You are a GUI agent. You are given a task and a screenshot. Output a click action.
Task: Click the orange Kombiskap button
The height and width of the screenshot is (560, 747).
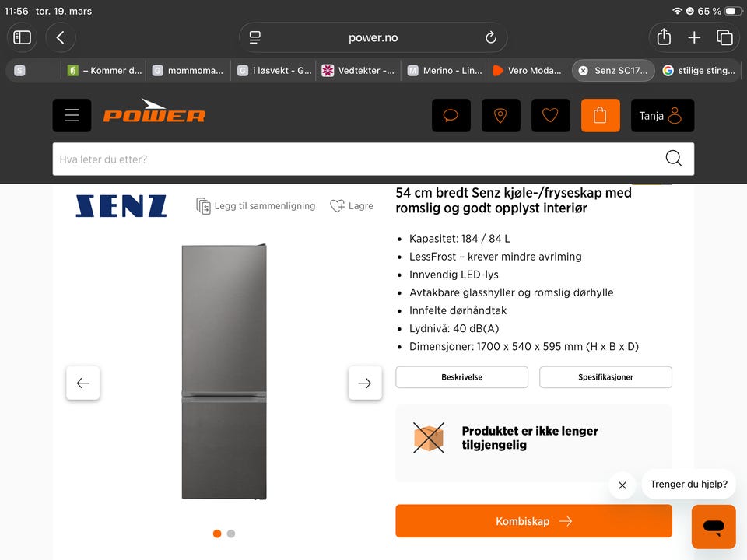pyautogui.click(x=534, y=521)
